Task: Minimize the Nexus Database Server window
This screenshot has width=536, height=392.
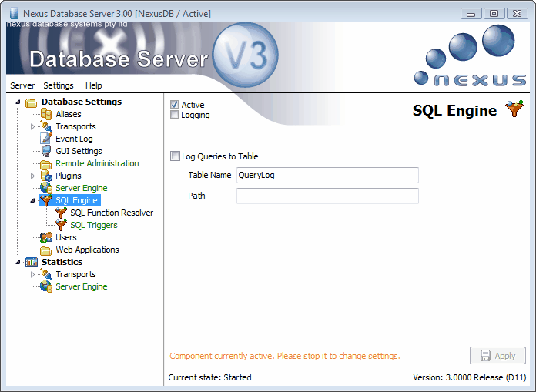Action: pos(471,14)
